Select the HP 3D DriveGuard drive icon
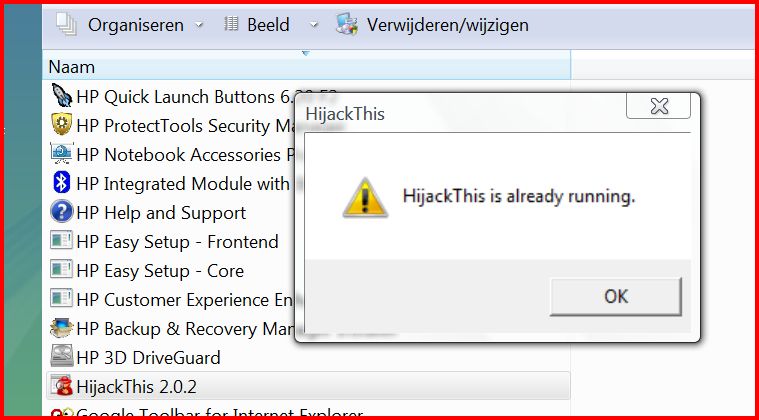Viewport: 759px width, 420px height. (61, 357)
